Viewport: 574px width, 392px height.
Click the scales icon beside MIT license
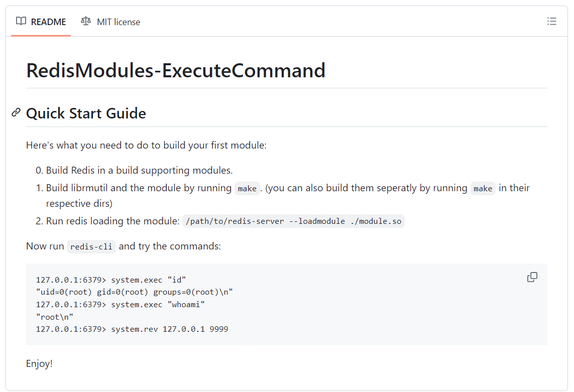click(x=86, y=22)
